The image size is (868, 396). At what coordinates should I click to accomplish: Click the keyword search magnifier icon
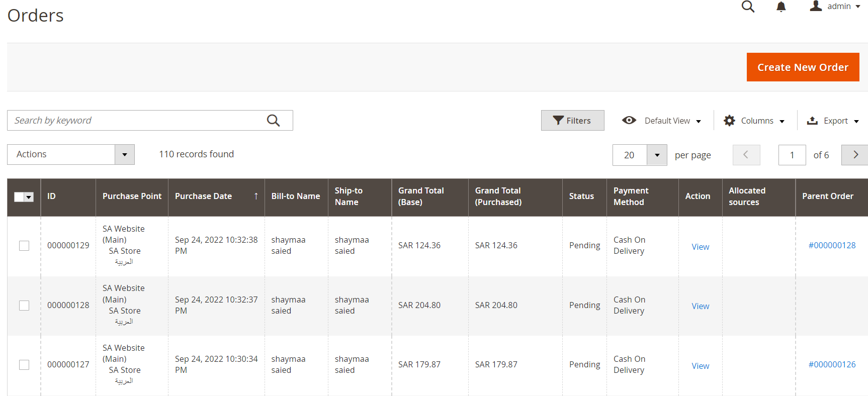(273, 121)
